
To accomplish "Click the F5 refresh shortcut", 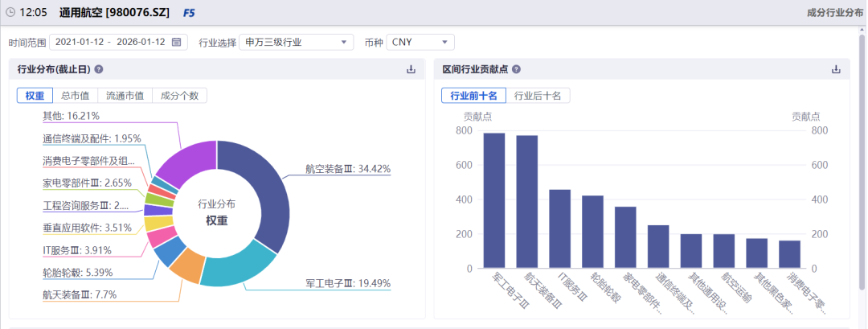I will [189, 13].
